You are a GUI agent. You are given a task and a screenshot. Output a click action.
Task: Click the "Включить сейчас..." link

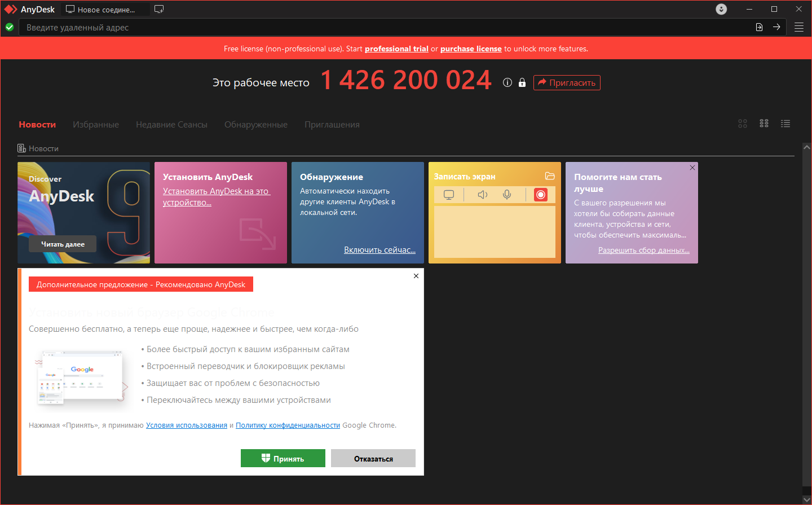pos(379,249)
